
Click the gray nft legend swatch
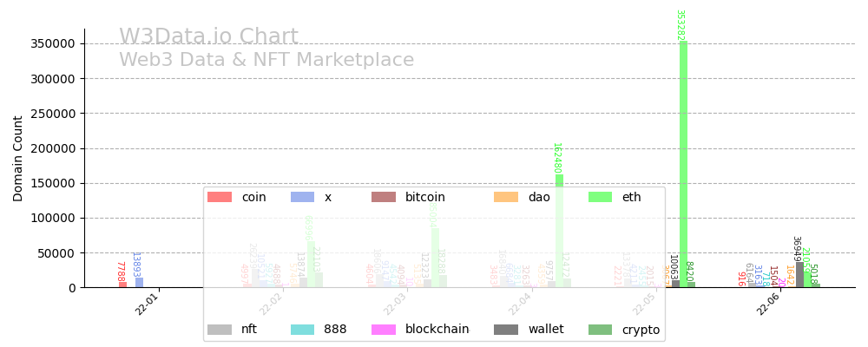tap(220, 330)
